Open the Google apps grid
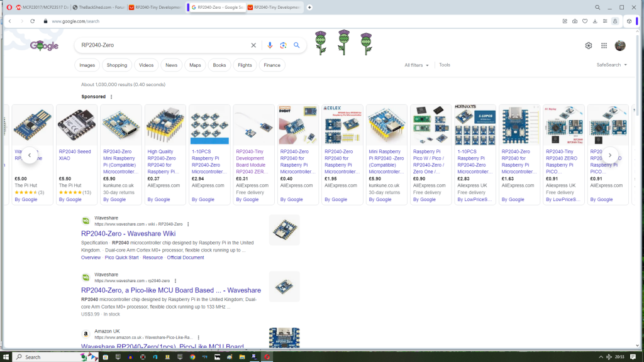Viewport: 644px width, 362px height. (x=604, y=45)
